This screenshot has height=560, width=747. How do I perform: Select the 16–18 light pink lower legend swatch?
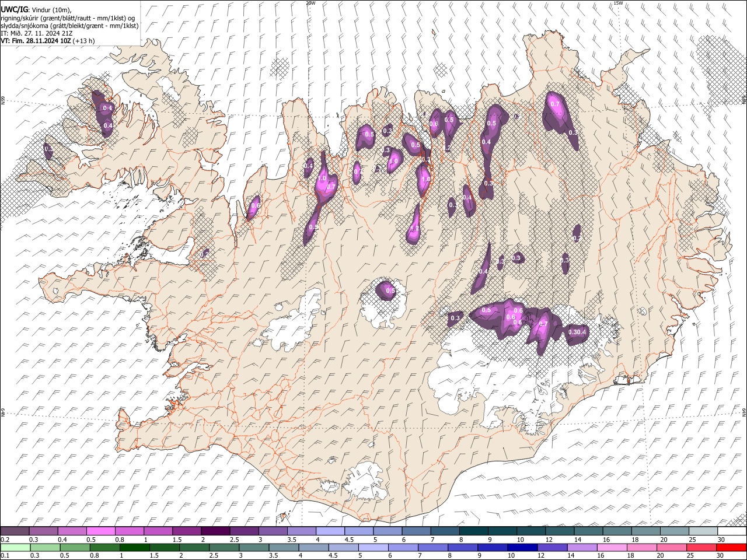pos(612,547)
